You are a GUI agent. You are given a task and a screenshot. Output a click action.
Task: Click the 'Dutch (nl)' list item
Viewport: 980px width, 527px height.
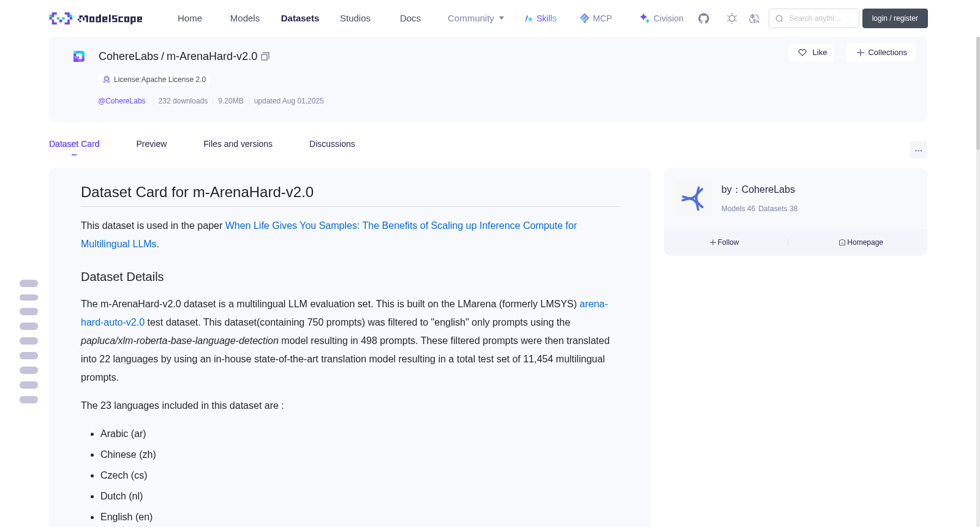121,496
